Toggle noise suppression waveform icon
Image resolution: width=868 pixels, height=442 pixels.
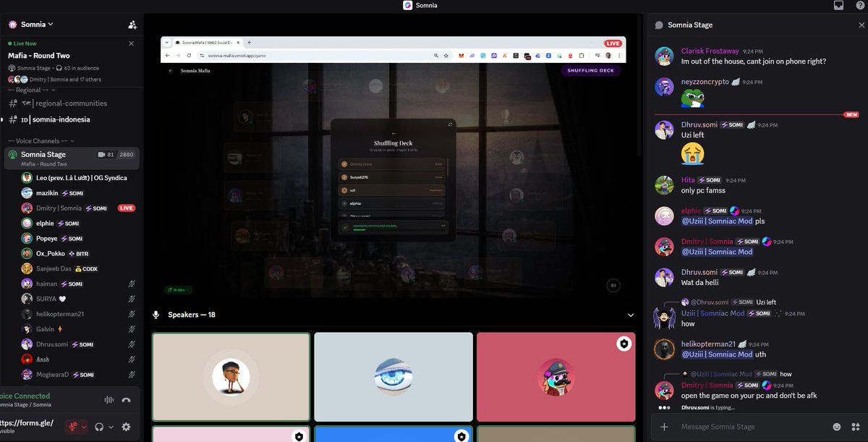pos(109,400)
